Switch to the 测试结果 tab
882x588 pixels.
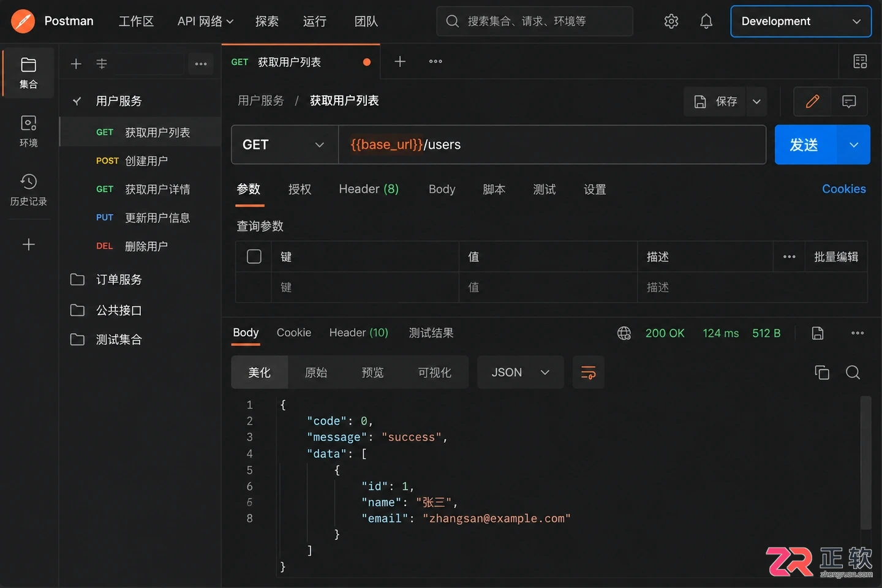coord(431,333)
